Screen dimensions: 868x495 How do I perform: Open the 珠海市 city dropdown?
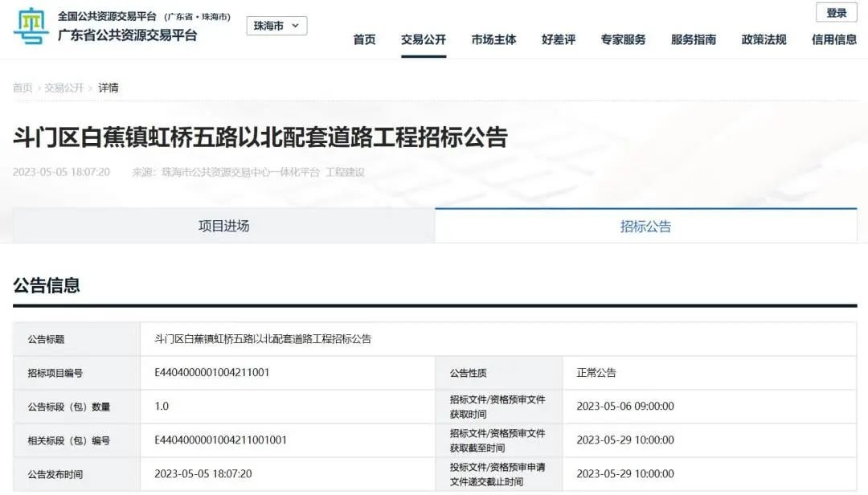pyautogui.click(x=276, y=26)
